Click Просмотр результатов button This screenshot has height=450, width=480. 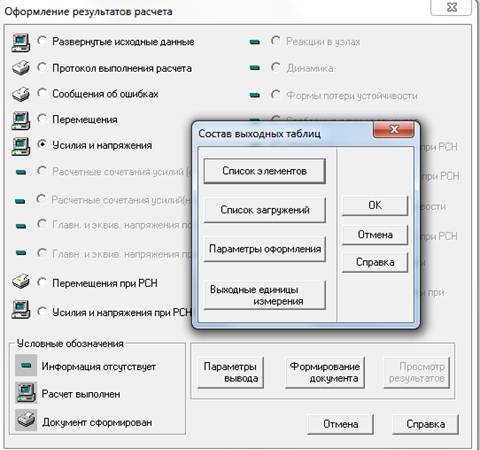[417, 372]
